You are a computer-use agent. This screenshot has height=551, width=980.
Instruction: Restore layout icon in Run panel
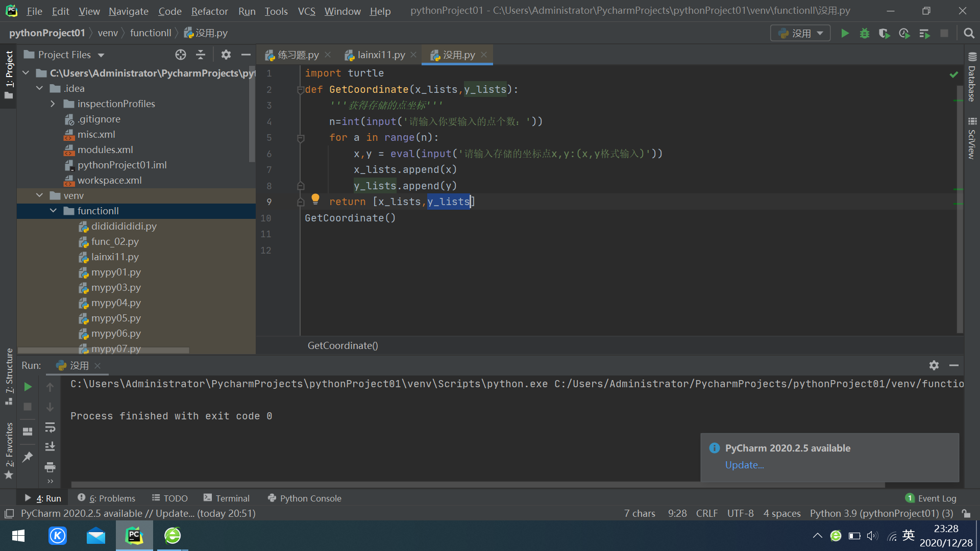click(x=28, y=431)
